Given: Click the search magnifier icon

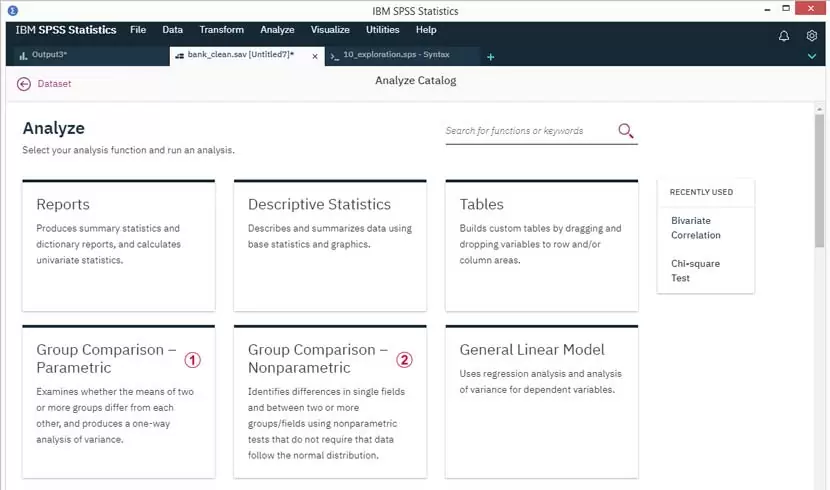Looking at the screenshot, I should click(x=626, y=131).
